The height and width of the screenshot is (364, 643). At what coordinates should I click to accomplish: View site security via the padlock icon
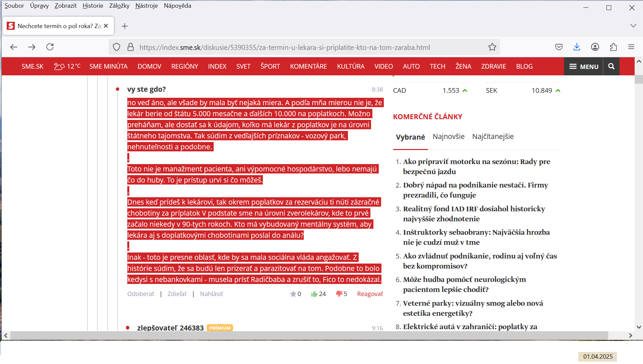(x=131, y=47)
